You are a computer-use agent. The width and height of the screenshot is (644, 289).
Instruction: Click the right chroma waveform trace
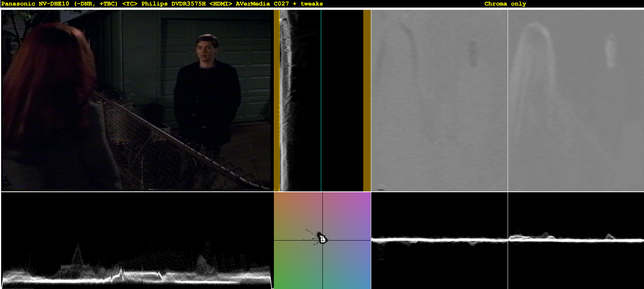(x=576, y=239)
